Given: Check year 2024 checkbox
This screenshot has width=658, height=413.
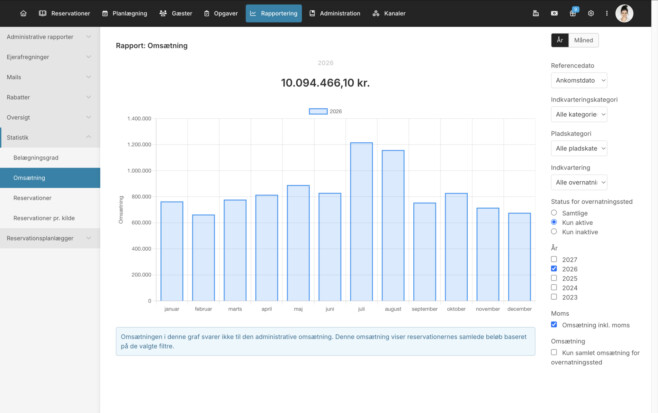Looking at the screenshot, I should pos(554,288).
